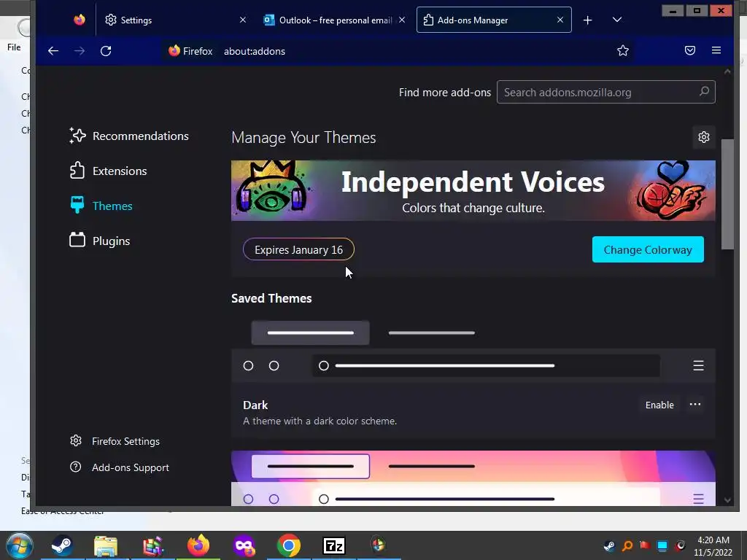747x560 pixels.
Task: Open the Pocket save icon
Action: click(690, 50)
